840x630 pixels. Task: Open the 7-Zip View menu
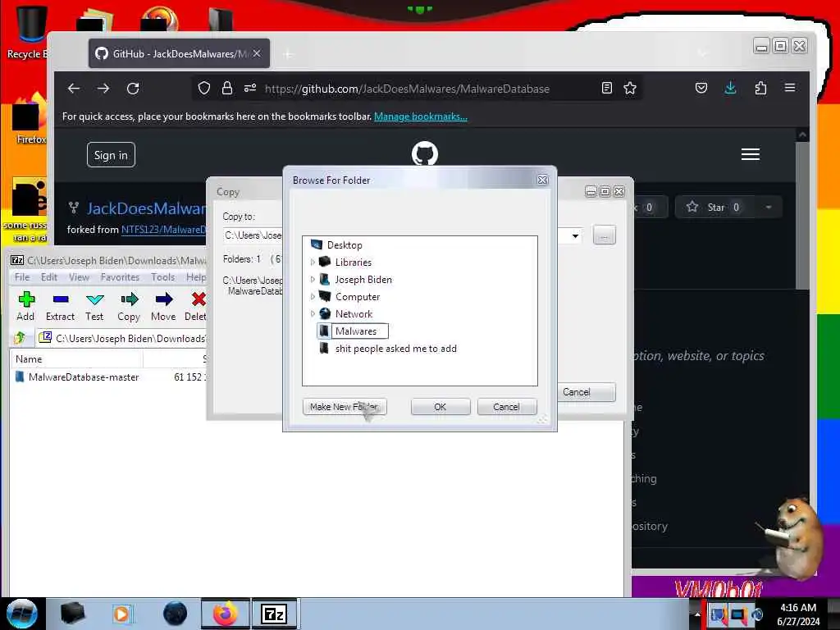click(x=79, y=277)
